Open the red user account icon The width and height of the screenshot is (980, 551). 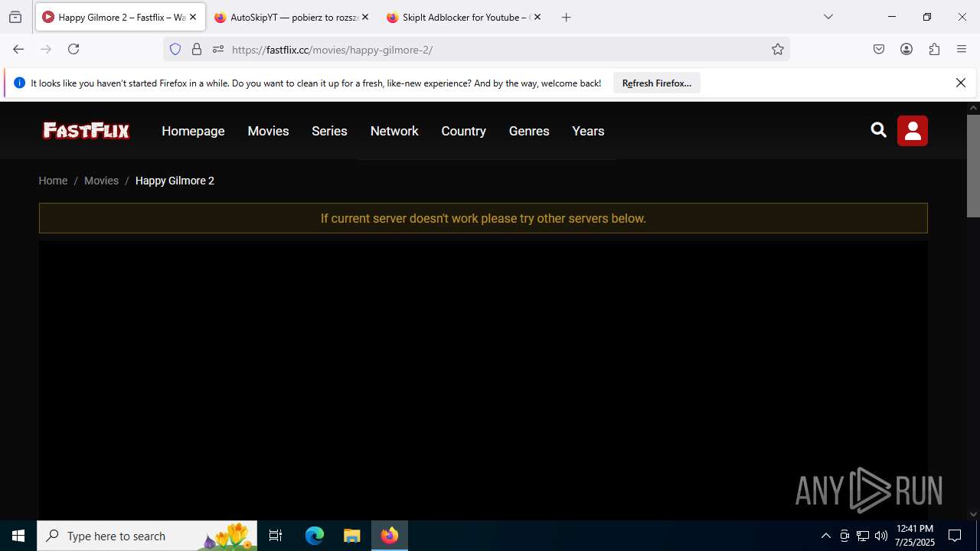click(913, 131)
